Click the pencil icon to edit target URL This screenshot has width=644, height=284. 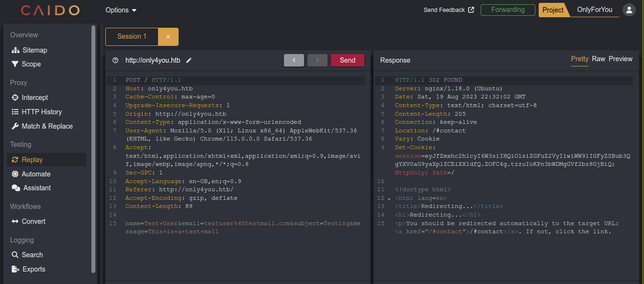pos(189,60)
